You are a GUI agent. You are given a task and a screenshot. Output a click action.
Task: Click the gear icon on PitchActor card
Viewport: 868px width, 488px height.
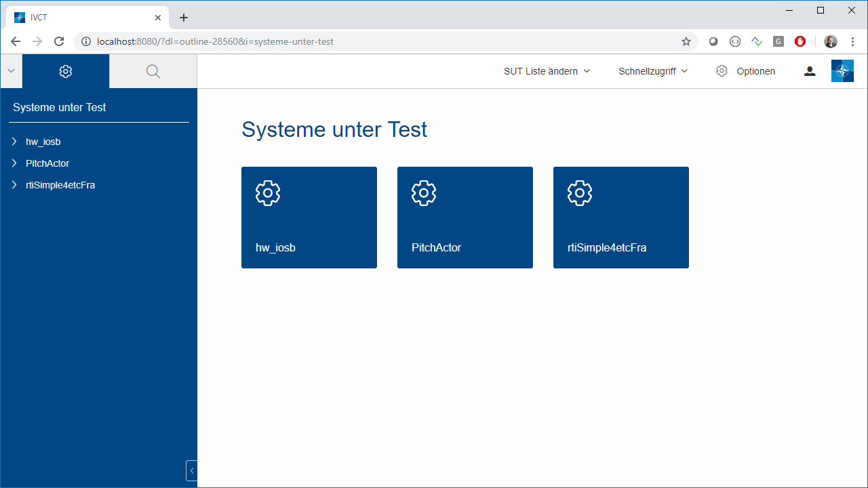click(424, 193)
